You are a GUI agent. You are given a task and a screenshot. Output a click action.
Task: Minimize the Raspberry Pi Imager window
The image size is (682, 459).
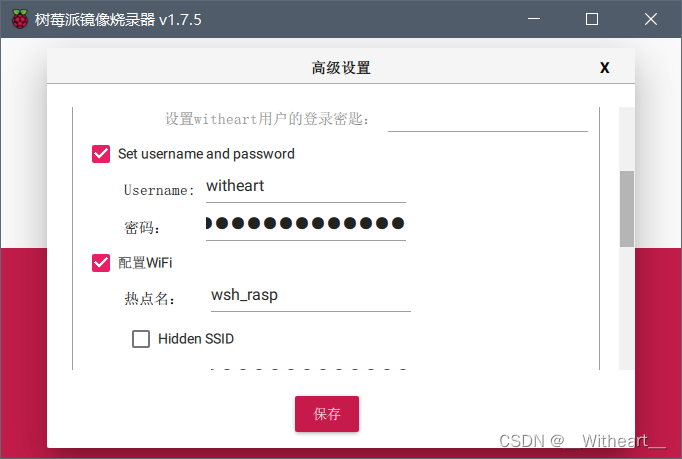coord(534,19)
